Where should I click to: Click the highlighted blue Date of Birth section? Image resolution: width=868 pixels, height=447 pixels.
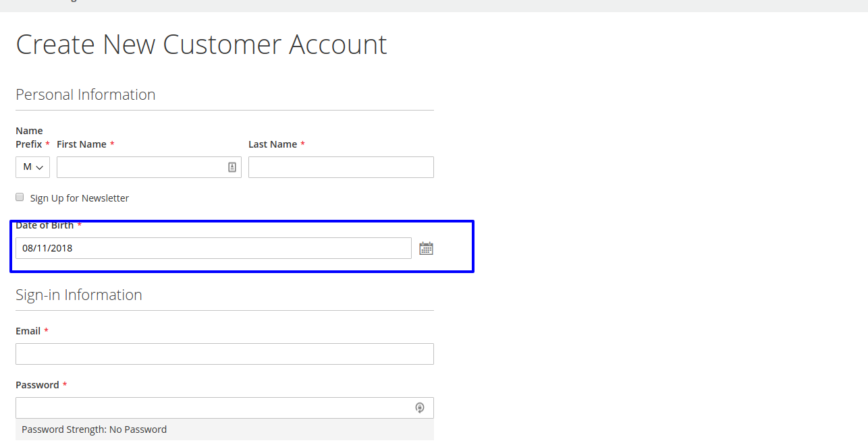pos(242,245)
